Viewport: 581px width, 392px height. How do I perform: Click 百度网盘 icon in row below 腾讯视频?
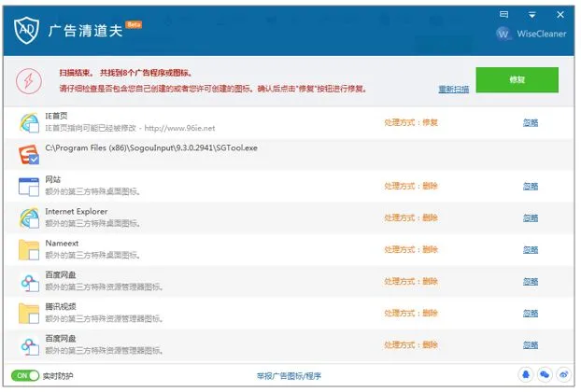point(29,345)
